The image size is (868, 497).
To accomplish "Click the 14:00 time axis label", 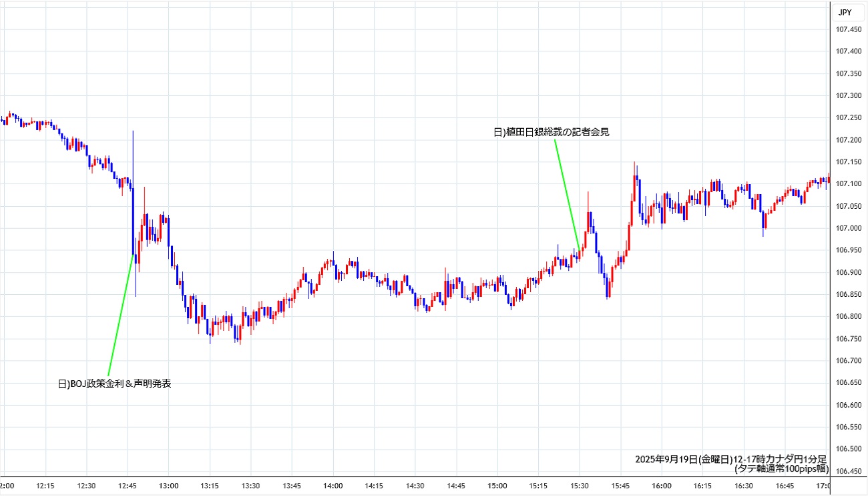I will (333, 486).
